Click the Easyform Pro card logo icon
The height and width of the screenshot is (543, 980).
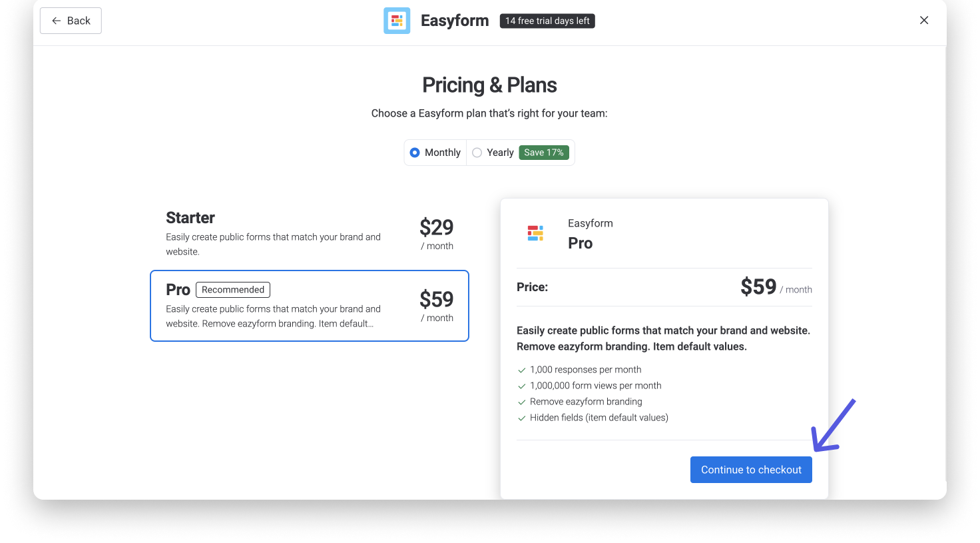point(535,233)
